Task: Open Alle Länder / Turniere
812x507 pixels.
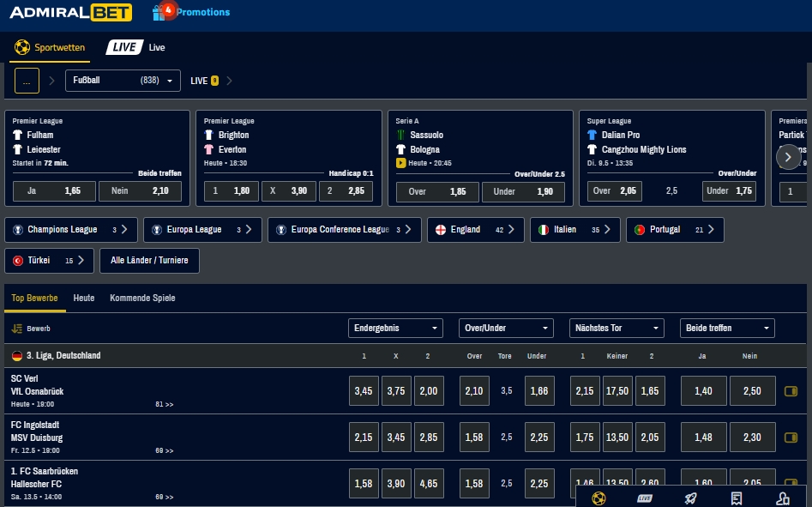Action: pos(149,261)
